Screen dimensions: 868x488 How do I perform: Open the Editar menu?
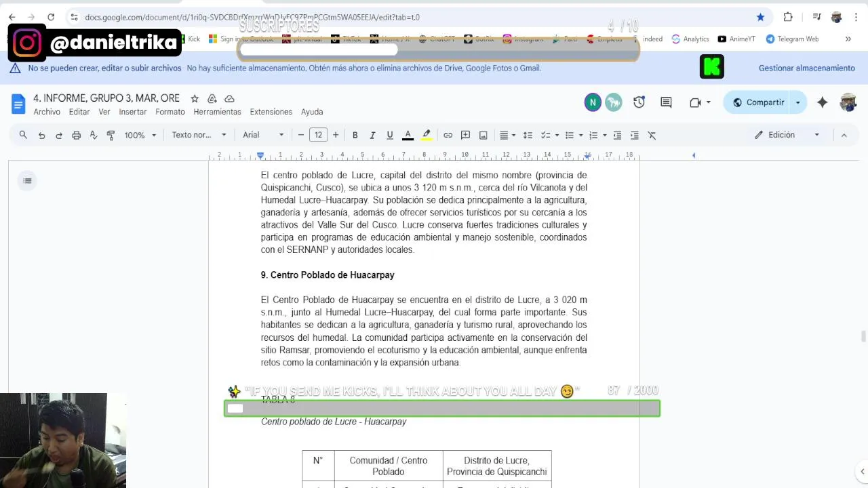click(79, 112)
